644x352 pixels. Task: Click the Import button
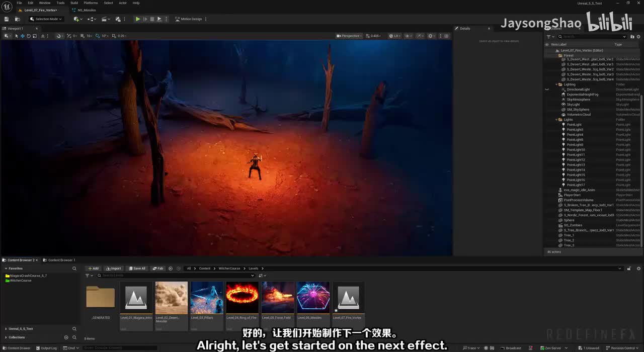click(x=114, y=269)
